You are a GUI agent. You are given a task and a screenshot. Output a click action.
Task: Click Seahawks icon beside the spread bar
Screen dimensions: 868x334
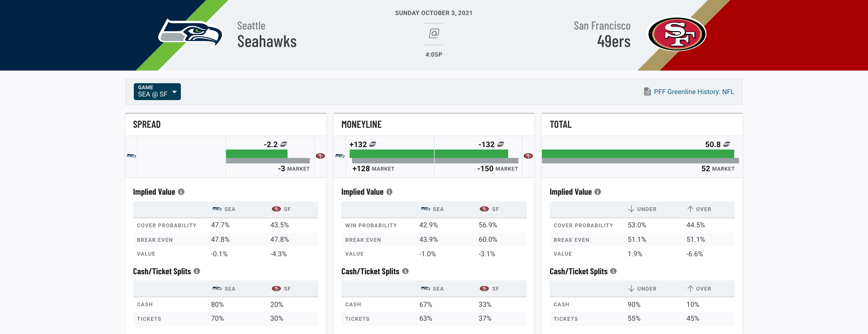click(131, 156)
